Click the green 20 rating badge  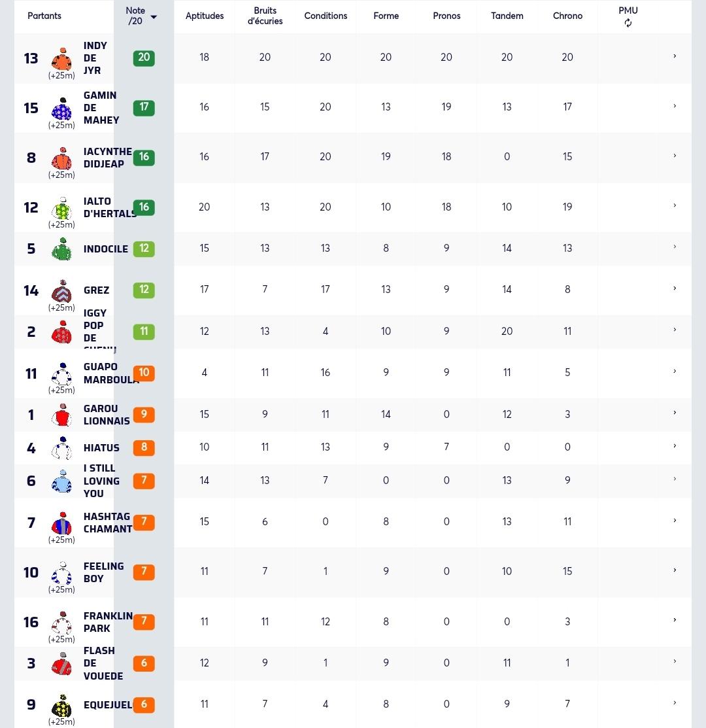pyautogui.click(x=144, y=58)
